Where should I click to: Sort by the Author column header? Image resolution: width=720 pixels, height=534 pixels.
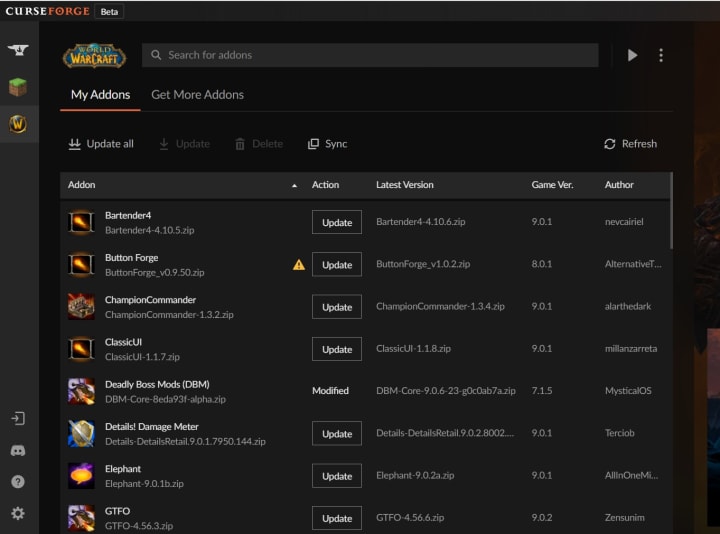click(x=619, y=185)
